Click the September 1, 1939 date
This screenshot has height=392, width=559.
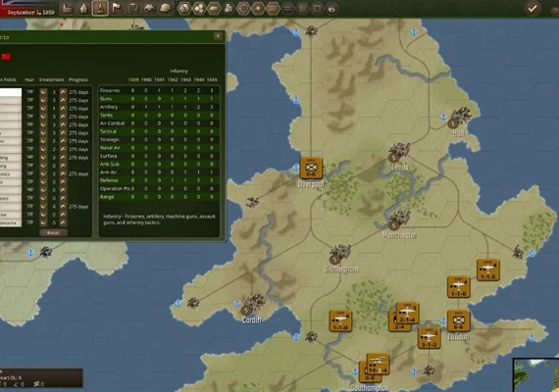31,12
